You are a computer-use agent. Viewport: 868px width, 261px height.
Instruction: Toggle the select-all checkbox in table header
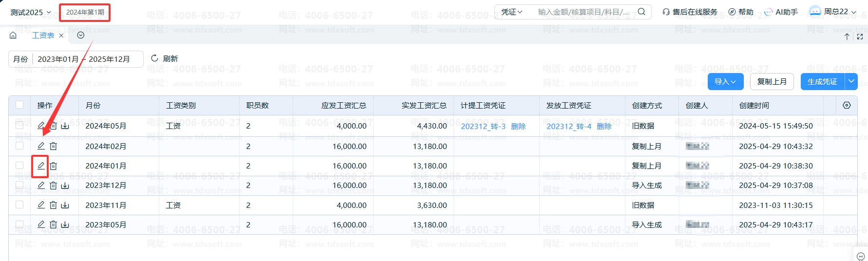(19, 105)
